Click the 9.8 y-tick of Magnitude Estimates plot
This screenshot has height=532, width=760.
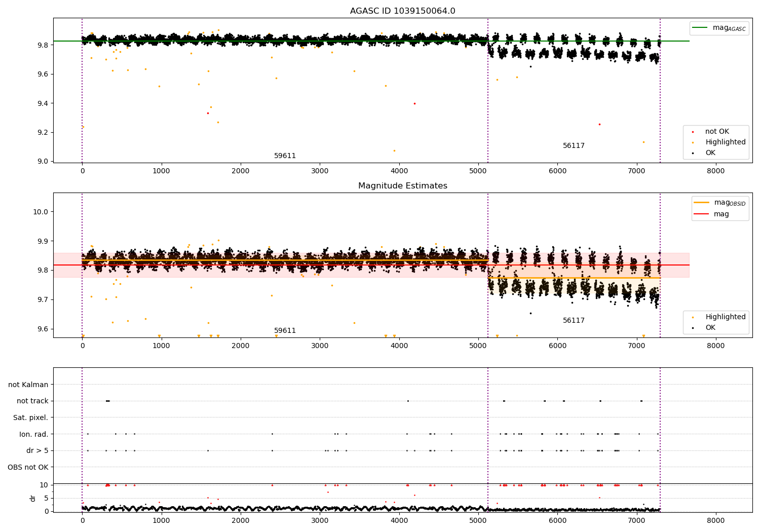(43, 271)
